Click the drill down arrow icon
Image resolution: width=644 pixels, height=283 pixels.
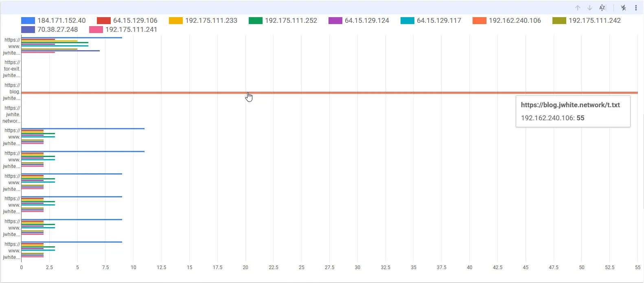coord(589,8)
